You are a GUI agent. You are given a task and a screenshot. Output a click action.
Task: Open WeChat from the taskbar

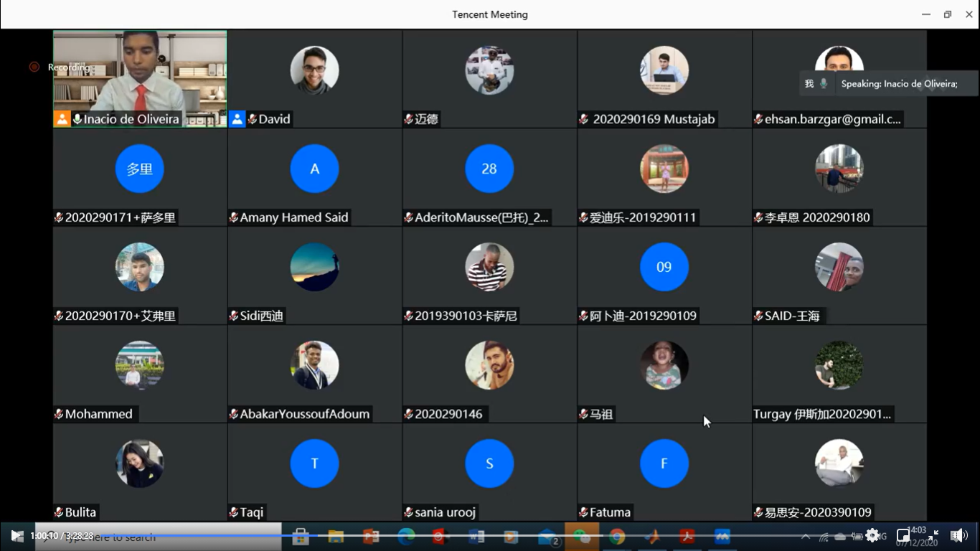coord(582,537)
